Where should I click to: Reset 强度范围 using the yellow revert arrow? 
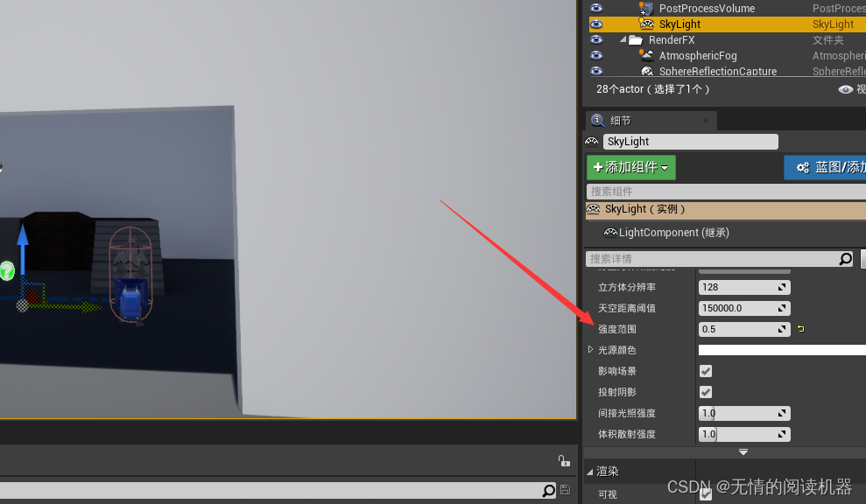(x=800, y=328)
